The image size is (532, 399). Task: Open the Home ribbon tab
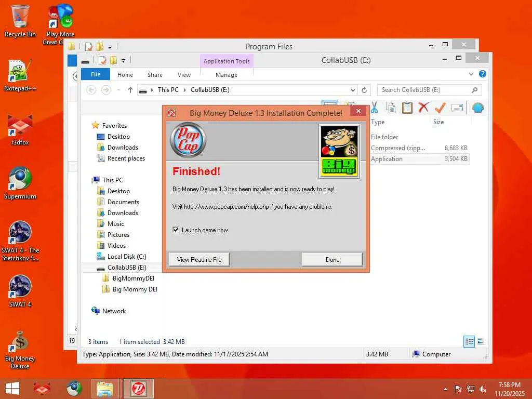(125, 75)
